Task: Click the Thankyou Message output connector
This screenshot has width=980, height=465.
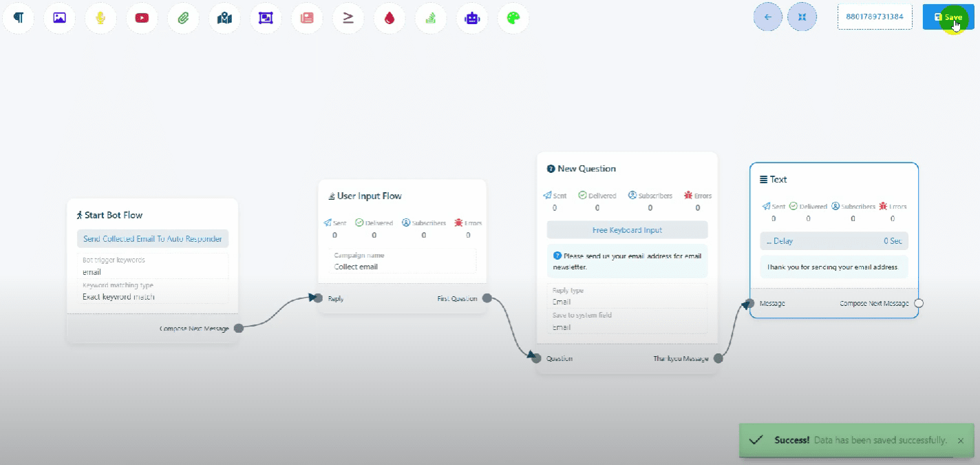Action: click(x=718, y=358)
